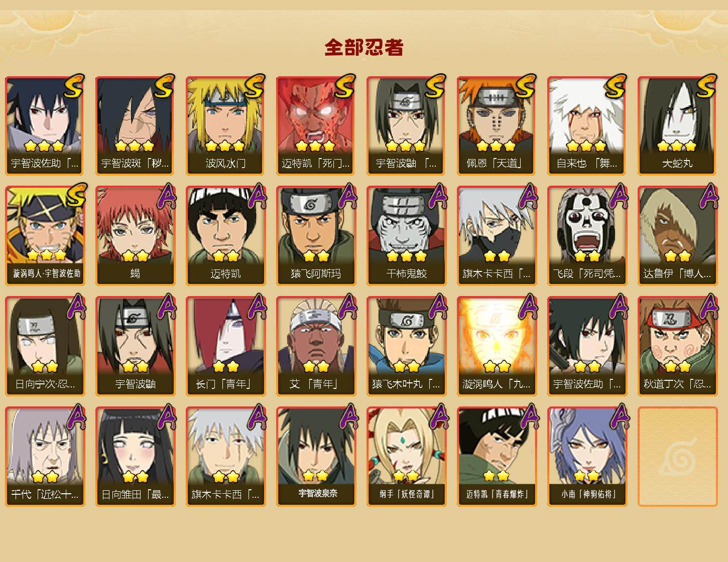Select the 长门「青年」 ninja card
728x562 pixels.
pyautogui.click(x=225, y=346)
